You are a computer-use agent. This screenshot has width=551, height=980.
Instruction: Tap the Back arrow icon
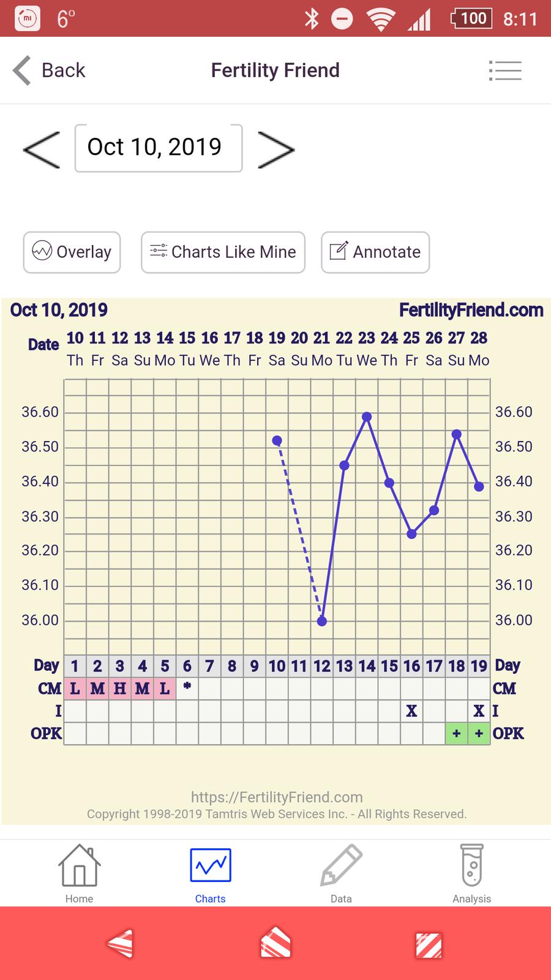pyautogui.click(x=22, y=70)
